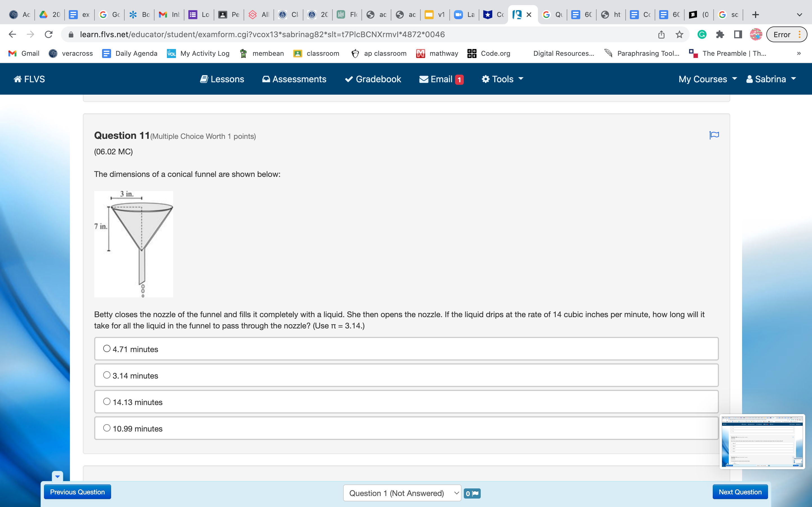Click the Previous Question button
This screenshot has width=812, height=507.
[x=78, y=492]
